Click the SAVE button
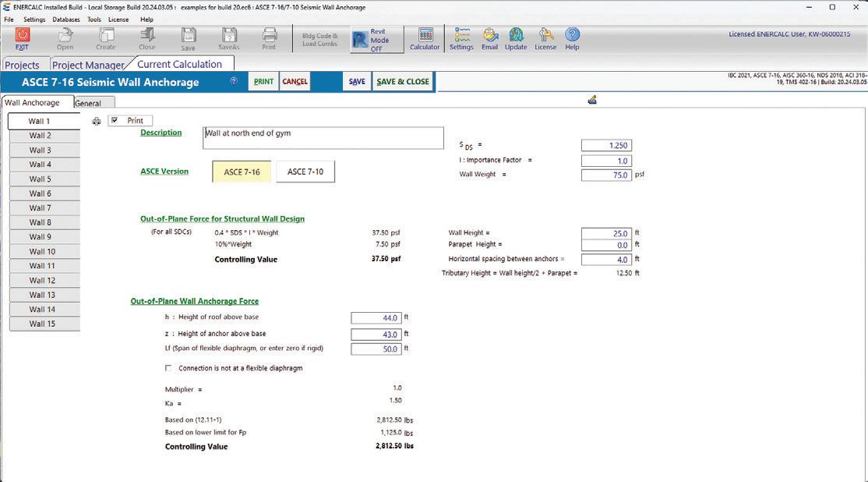Image resolution: width=868 pixels, height=482 pixels. point(357,81)
